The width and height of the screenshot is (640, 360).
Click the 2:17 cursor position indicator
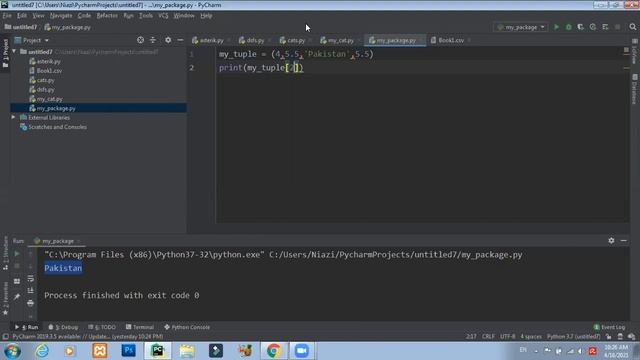tap(471, 337)
